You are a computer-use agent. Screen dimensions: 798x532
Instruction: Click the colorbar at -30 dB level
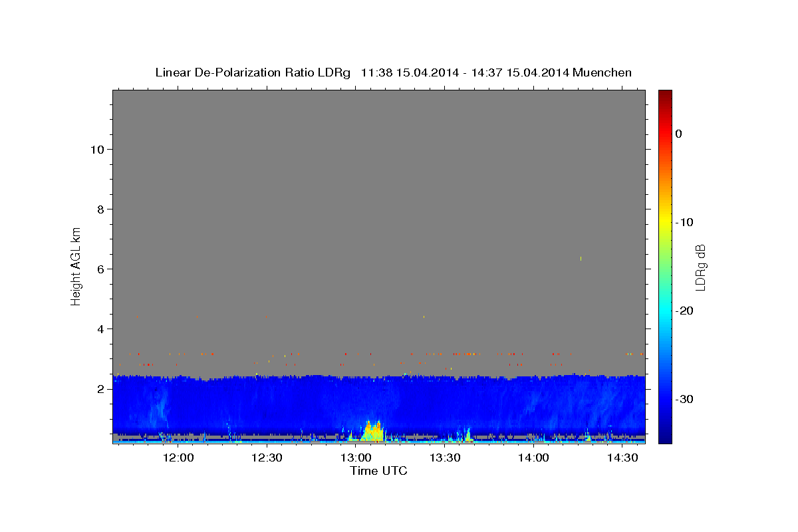point(665,399)
